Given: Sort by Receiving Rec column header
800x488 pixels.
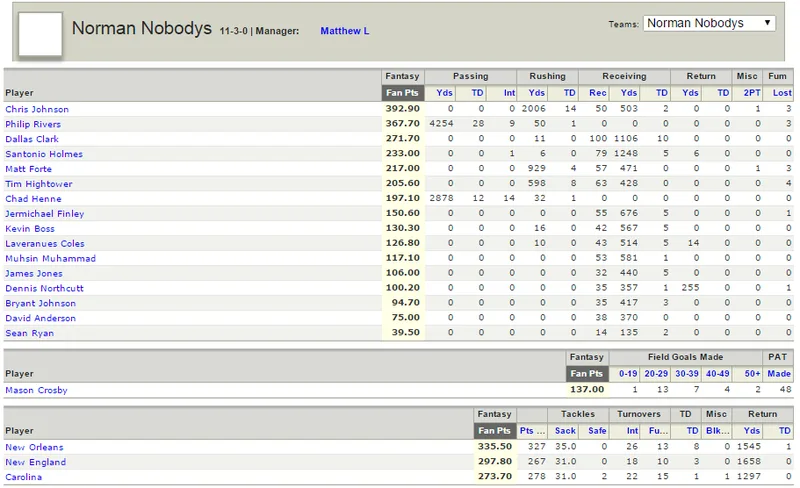Looking at the screenshot, I should [x=597, y=93].
